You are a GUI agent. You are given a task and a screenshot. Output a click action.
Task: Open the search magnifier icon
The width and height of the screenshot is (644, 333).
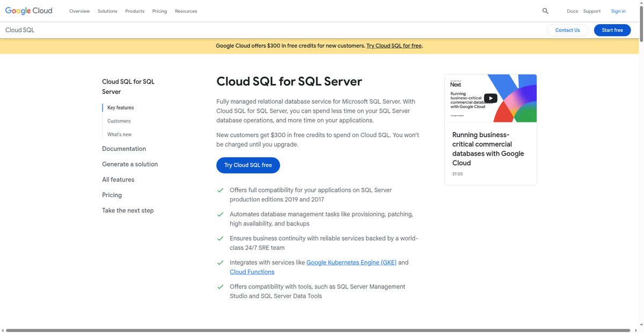[x=545, y=11]
